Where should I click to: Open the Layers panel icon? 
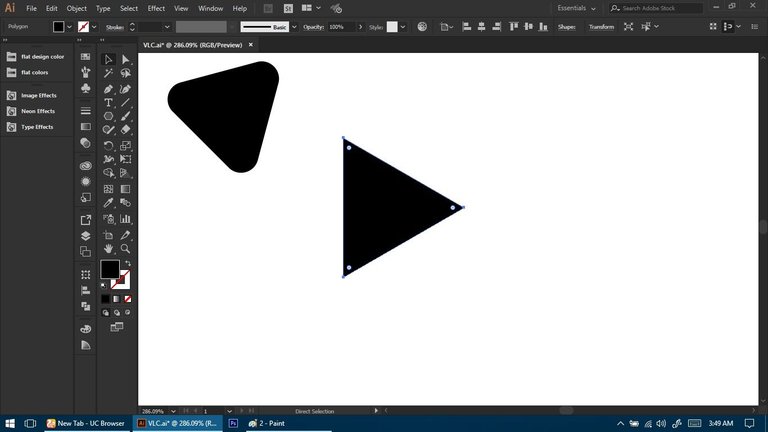86,236
